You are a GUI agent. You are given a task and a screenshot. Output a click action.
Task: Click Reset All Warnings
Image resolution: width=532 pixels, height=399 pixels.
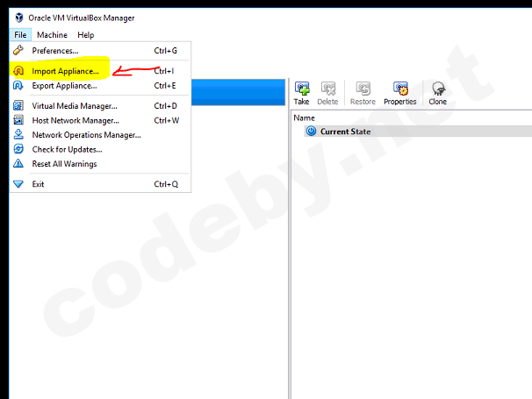coord(100,164)
